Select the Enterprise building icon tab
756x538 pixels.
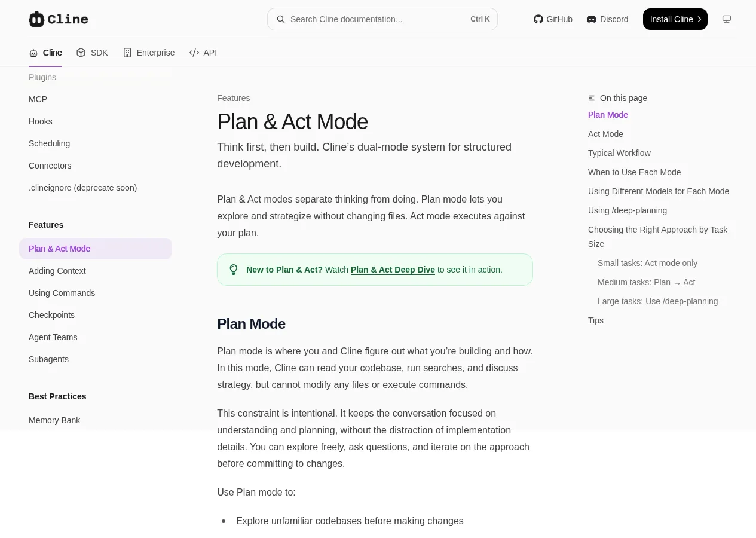pyautogui.click(x=127, y=53)
